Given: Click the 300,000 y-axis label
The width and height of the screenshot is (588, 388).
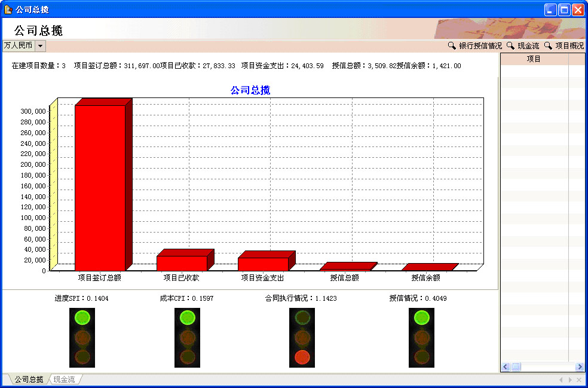Looking at the screenshot, I should [x=33, y=111].
